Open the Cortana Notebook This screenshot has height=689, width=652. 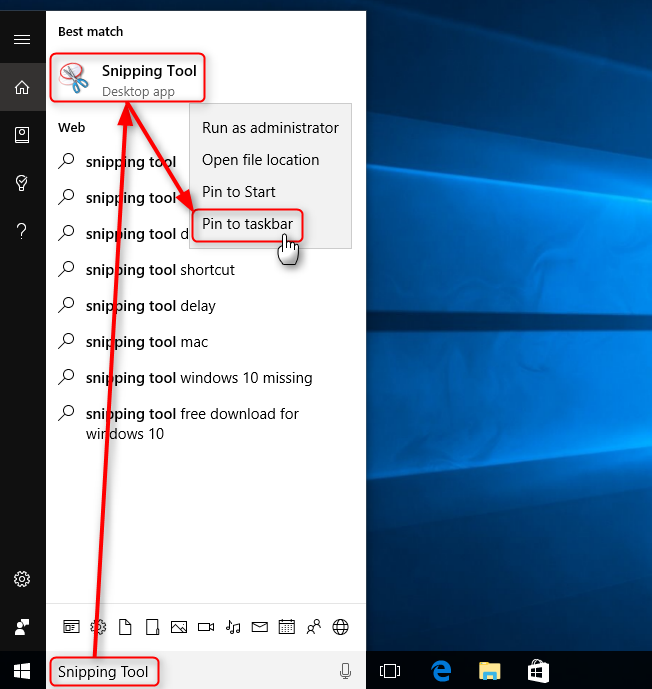pyautogui.click(x=22, y=135)
